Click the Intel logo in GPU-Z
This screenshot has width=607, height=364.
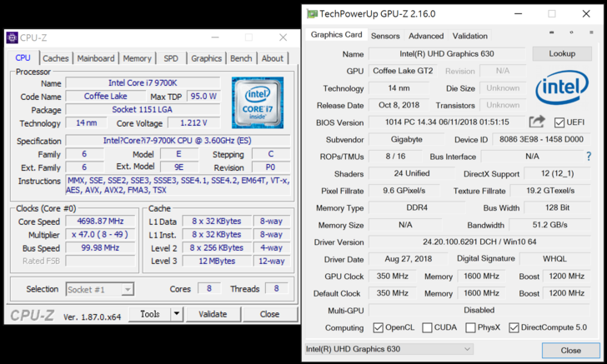(562, 87)
